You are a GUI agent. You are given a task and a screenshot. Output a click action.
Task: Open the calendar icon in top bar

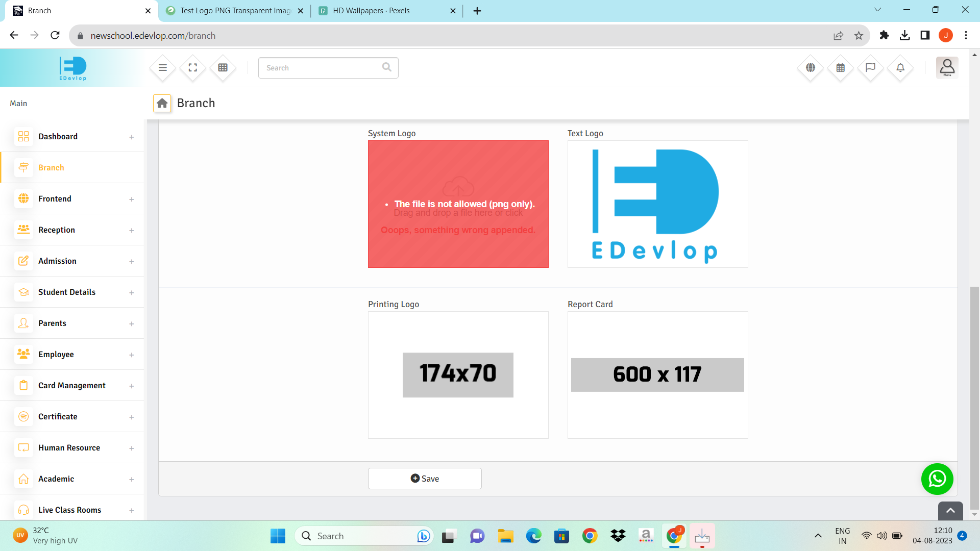point(841,67)
